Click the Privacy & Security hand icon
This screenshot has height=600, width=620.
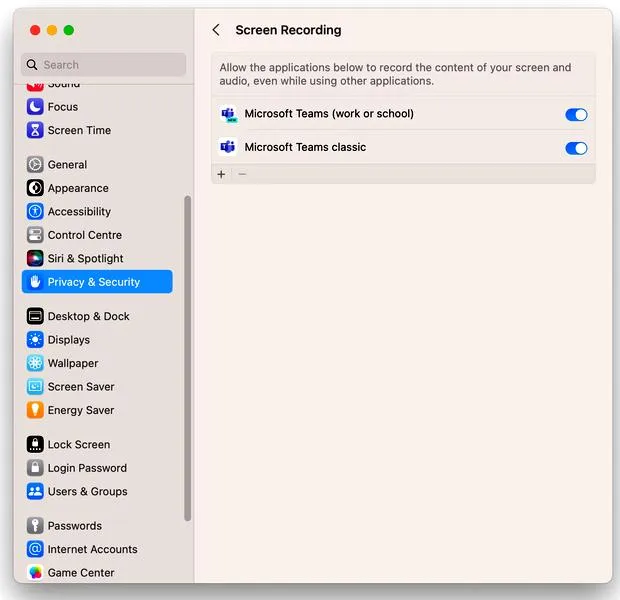coord(35,282)
